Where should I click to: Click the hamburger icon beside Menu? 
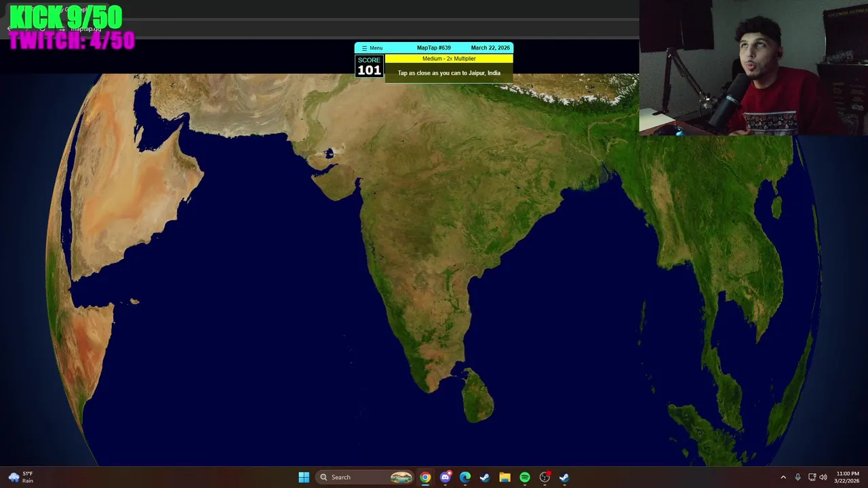(x=364, y=48)
